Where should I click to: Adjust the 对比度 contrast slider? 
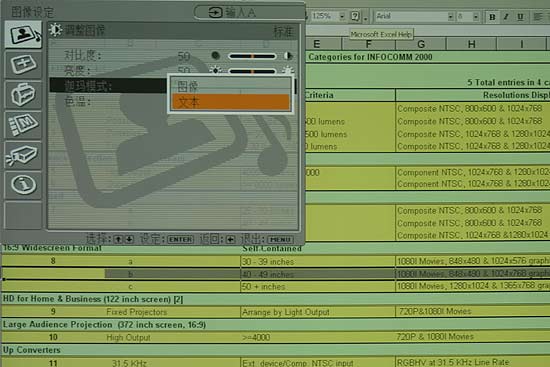click(252, 56)
